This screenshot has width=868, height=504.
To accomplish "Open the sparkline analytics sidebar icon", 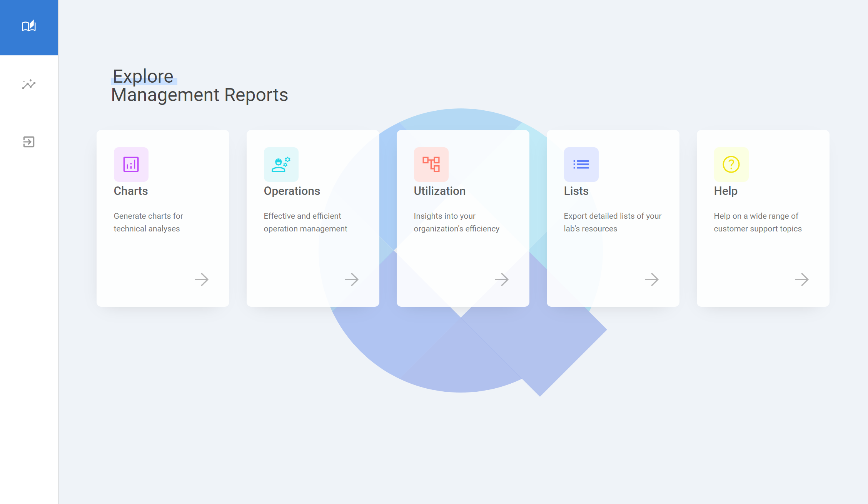I will coord(29,84).
